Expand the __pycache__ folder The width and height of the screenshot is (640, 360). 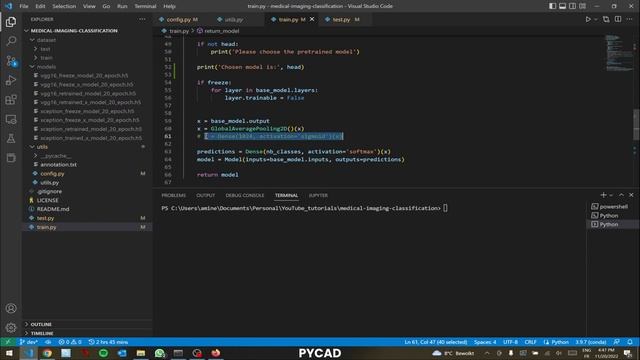click(55, 156)
